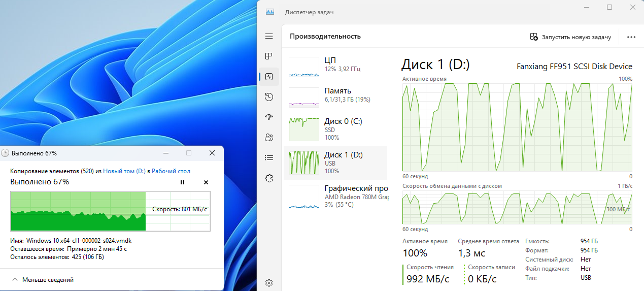This screenshot has height=291, width=644.
Task: Click the Тип USB value
Action: tap(586, 278)
